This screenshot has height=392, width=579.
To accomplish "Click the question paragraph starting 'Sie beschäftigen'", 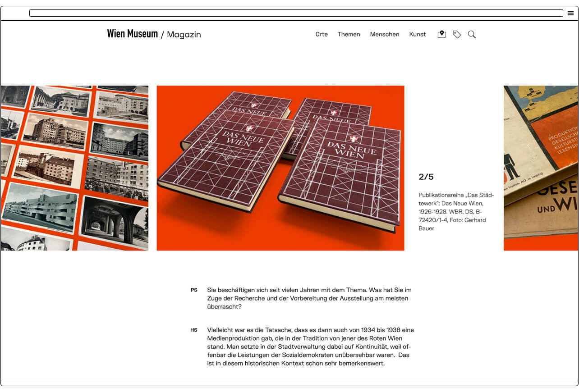I will [x=309, y=298].
